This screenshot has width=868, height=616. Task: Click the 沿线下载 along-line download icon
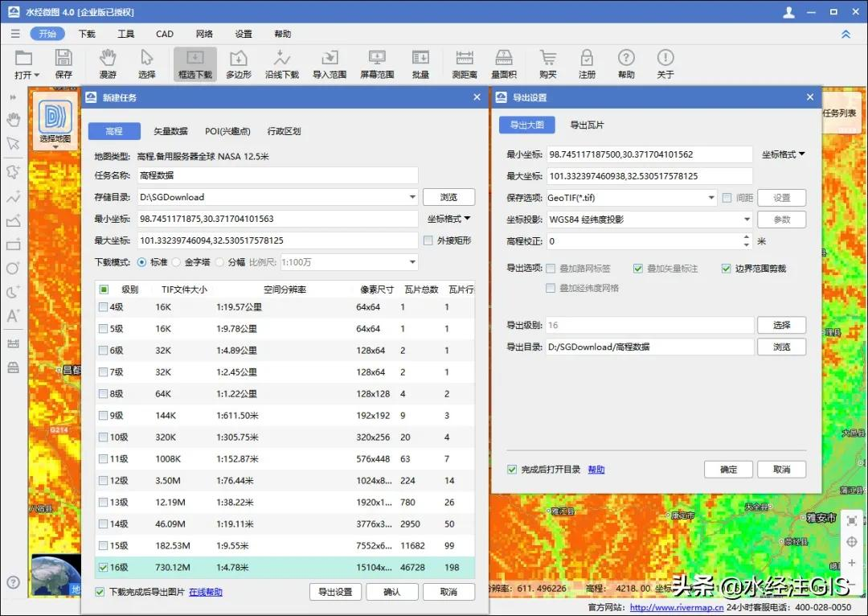(x=282, y=64)
